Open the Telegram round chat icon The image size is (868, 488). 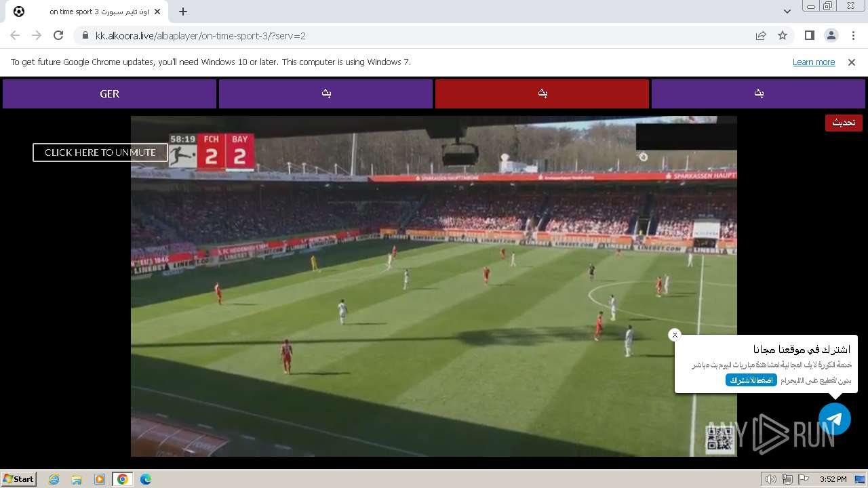(835, 419)
